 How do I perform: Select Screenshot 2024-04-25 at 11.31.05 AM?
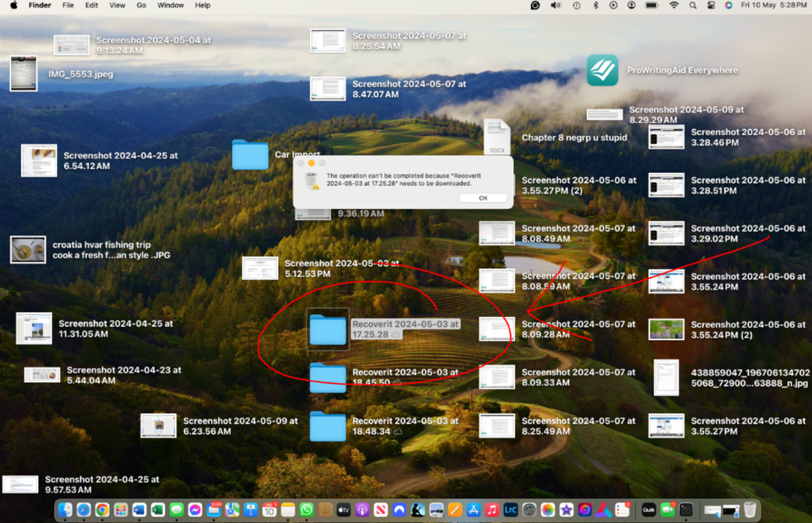click(34, 329)
